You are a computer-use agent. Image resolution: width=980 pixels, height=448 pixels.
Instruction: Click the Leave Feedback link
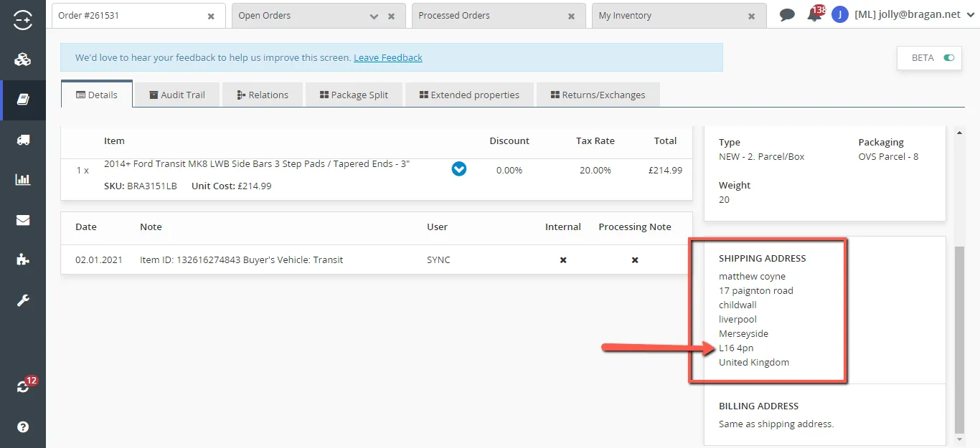pos(388,57)
